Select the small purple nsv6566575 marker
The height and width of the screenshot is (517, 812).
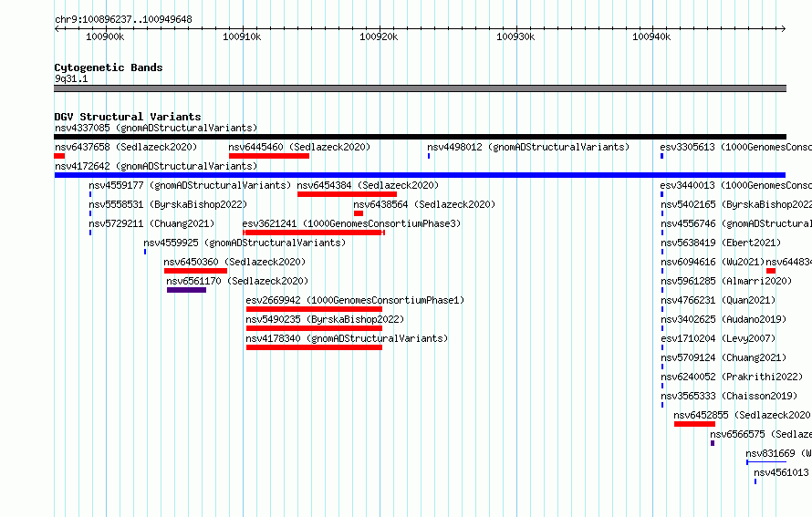713,443
